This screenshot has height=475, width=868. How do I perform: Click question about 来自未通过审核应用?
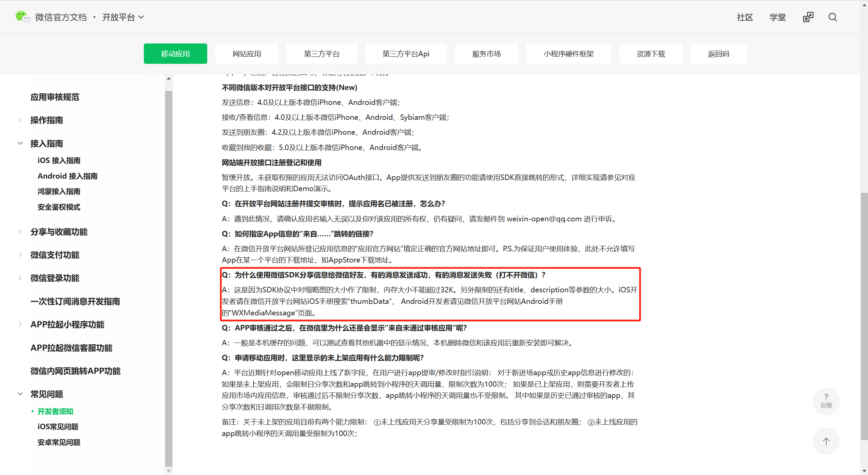coord(344,328)
